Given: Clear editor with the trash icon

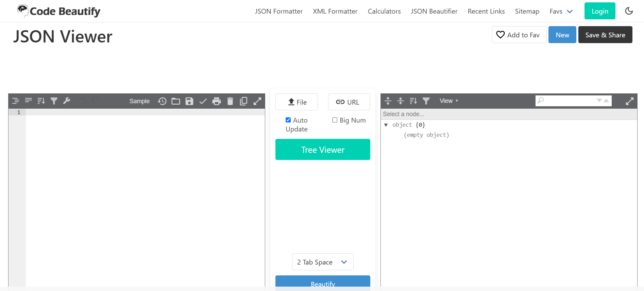Looking at the screenshot, I should point(230,101).
